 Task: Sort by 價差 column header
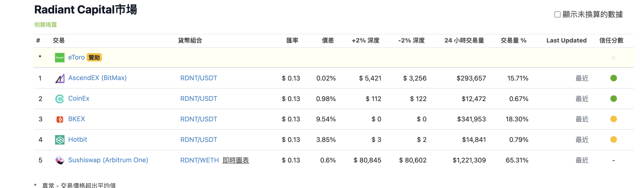pyautogui.click(x=328, y=40)
